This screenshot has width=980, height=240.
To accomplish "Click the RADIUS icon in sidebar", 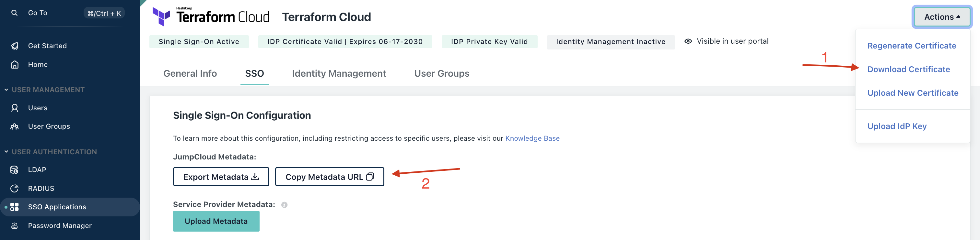I will tap(15, 188).
